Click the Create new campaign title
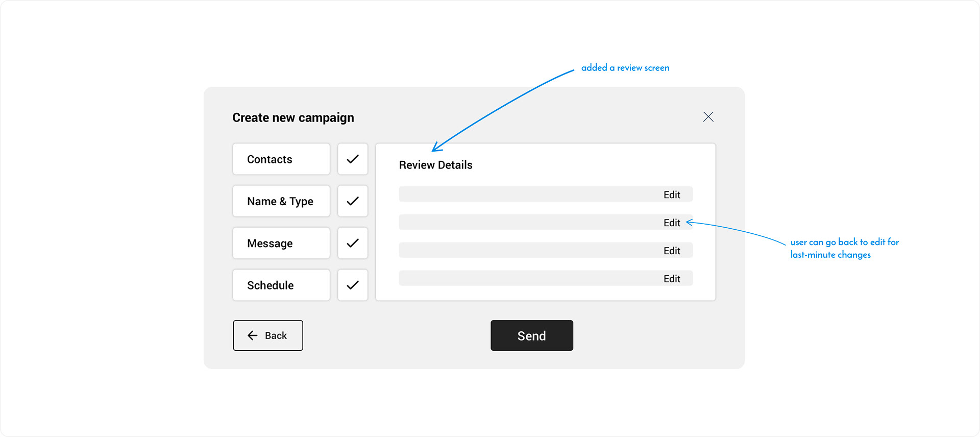The height and width of the screenshot is (437, 980). (x=293, y=118)
